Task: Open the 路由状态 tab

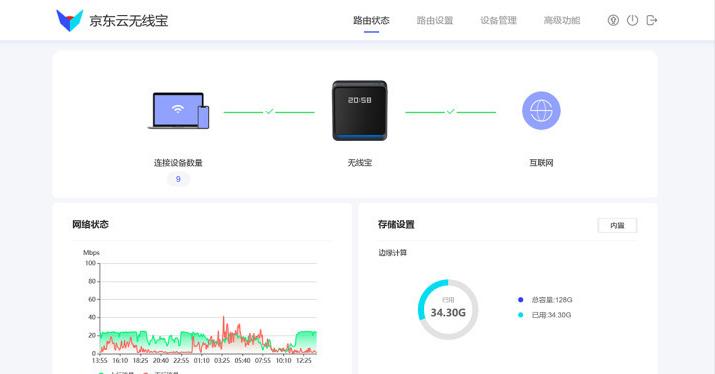Action: [371, 21]
